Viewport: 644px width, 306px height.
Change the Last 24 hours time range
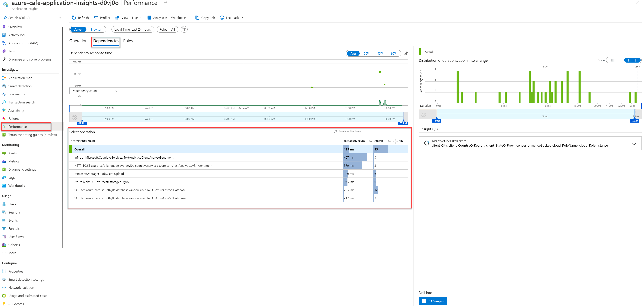133,29
